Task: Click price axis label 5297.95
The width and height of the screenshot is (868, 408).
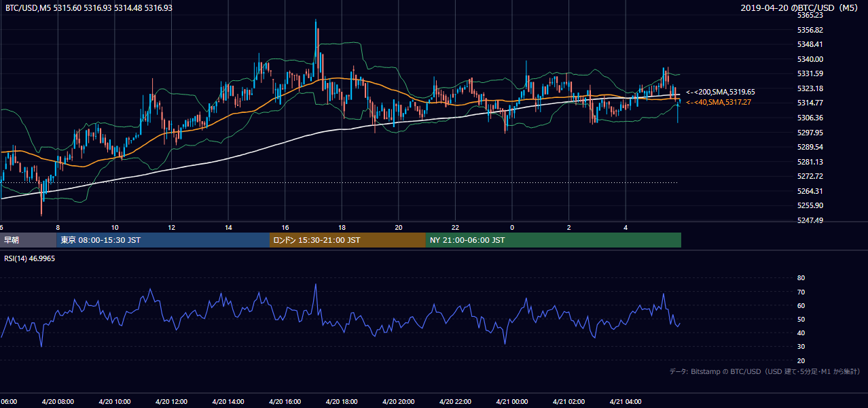Action: pos(810,133)
